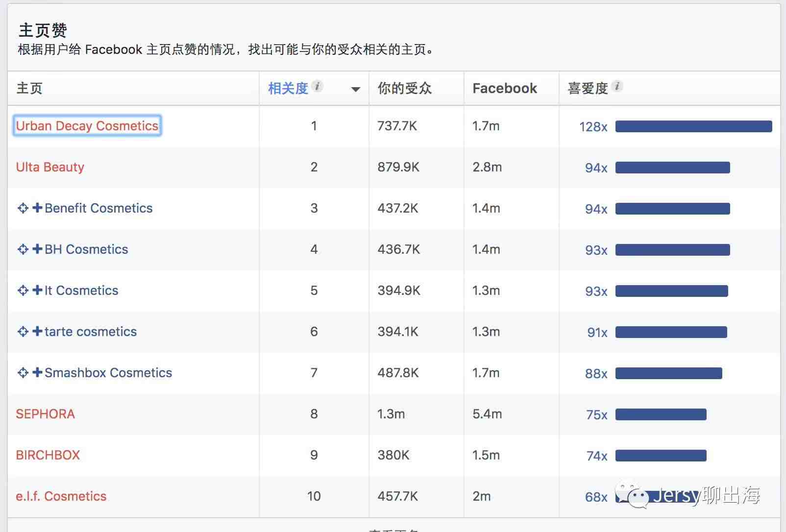Open the Benefit Cosmetics page link
The width and height of the screenshot is (786, 532).
pyautogui.click(x=98, y=208)
